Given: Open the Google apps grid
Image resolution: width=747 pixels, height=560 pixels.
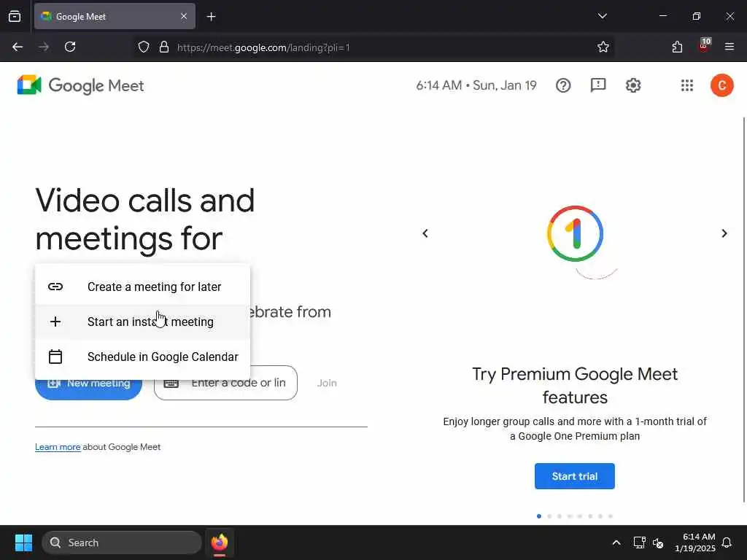Looking at the screenshot, I should pyautogui.click(x=687, y=85).
